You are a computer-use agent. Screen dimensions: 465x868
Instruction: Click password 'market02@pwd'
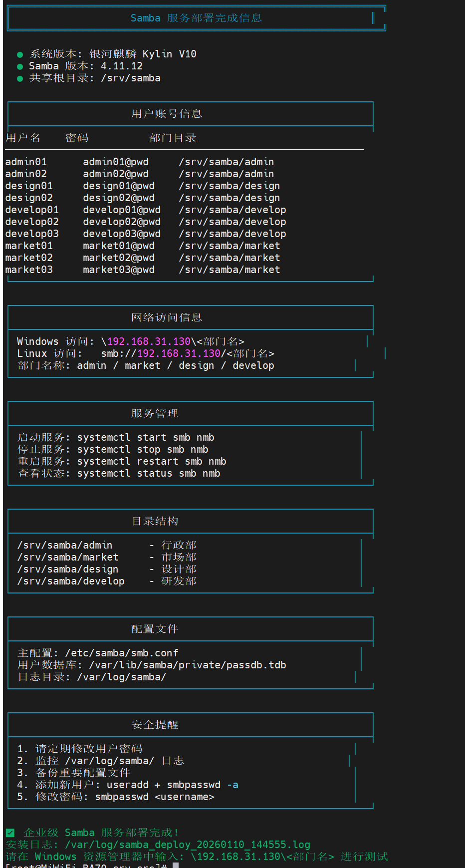[119, 258]
